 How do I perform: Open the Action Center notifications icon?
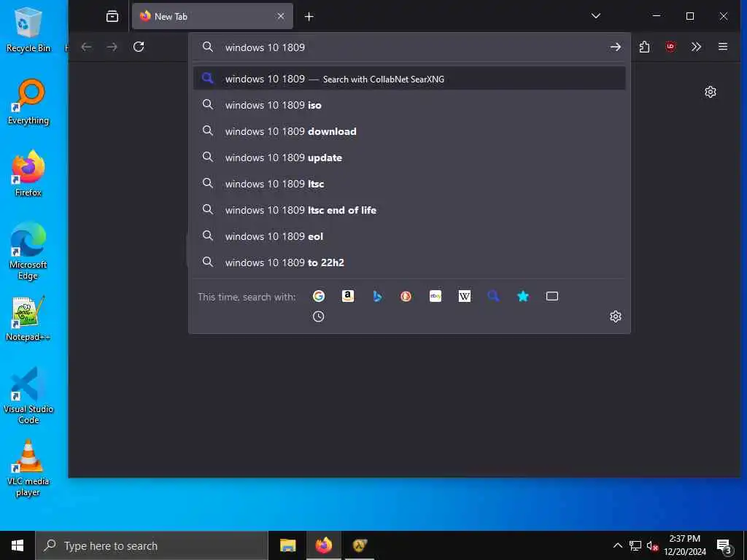click(724, 546)
